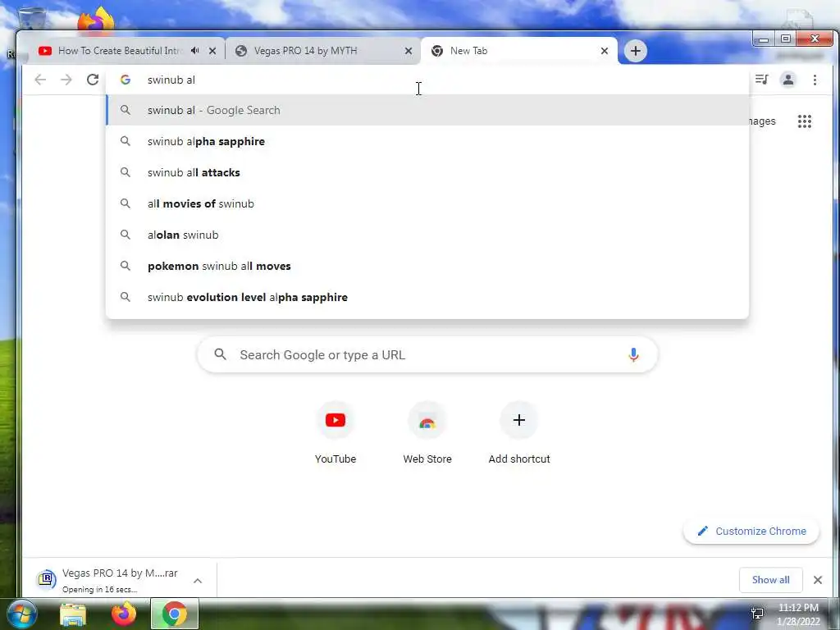Image resolution: width=840 pixels, height=630 pixels.
Task: Close the Vegas PRO 14 by MYTH tab
Action: (409, 51)
